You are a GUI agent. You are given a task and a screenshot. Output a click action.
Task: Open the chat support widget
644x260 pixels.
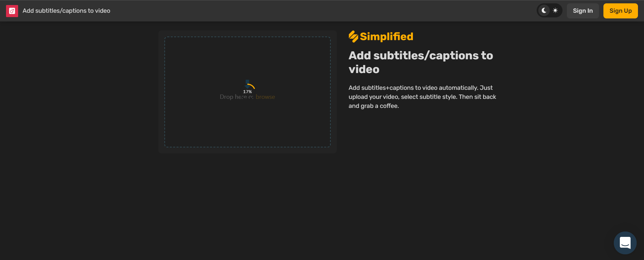point(625,243)
